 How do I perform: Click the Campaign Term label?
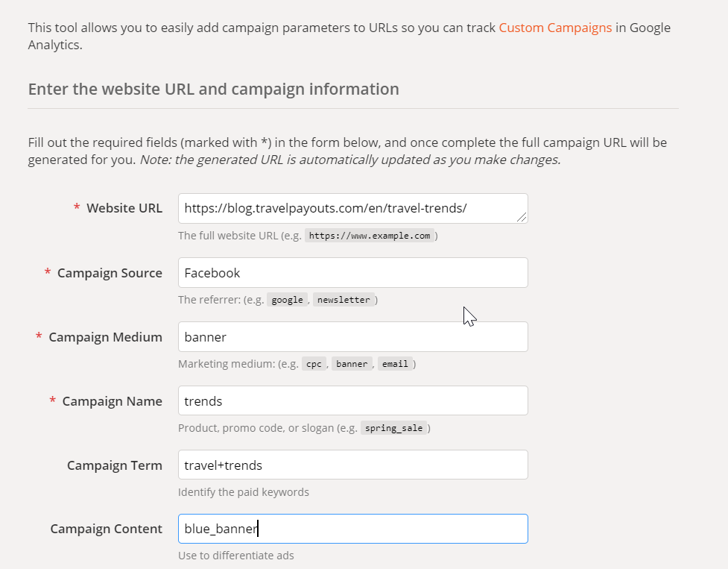(114, 465)
